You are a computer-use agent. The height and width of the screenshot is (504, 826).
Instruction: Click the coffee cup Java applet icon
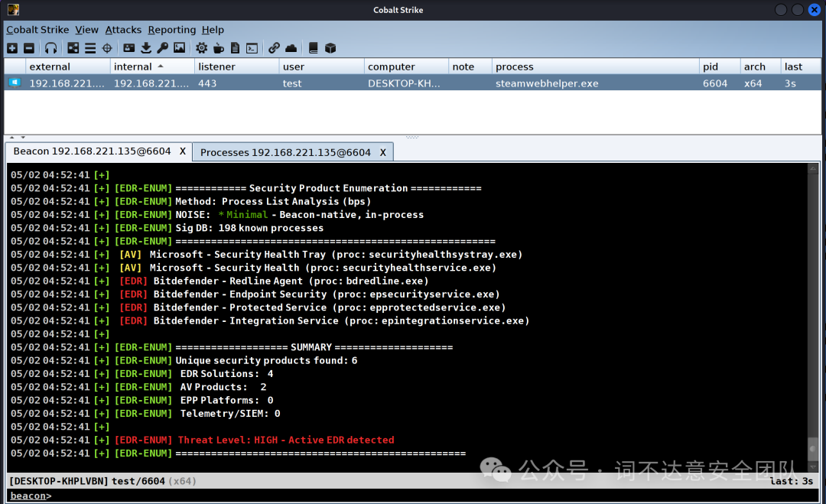coord(218,48)
